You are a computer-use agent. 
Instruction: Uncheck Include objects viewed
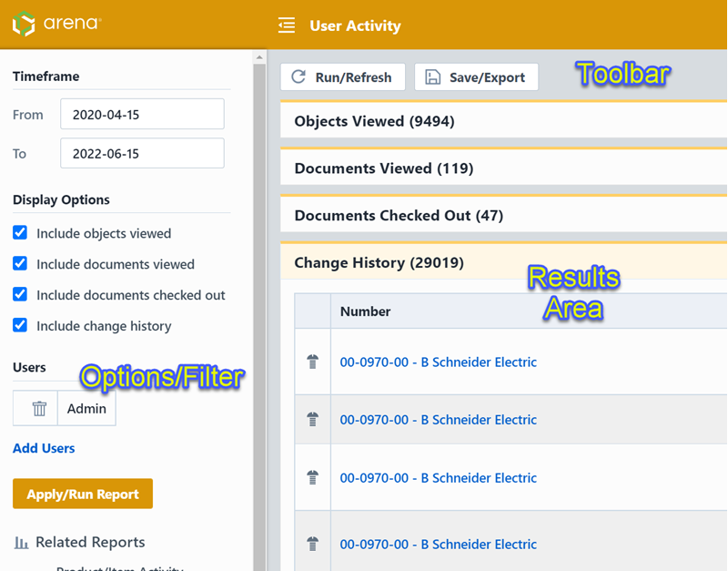coord(20,232)
